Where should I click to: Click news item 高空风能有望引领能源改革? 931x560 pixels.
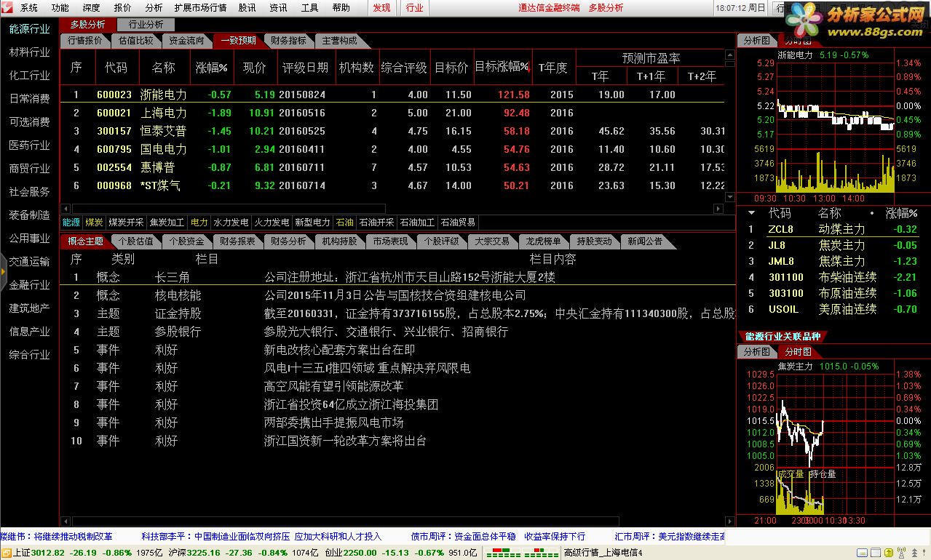click(333, 386)
